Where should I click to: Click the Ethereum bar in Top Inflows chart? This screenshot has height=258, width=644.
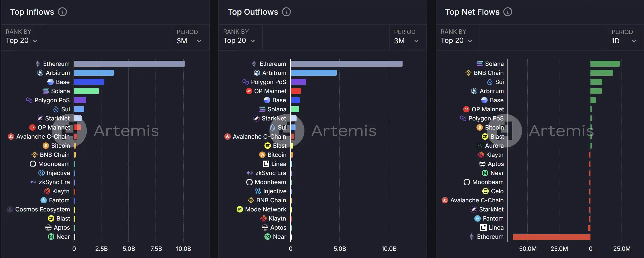coord(129,64)
